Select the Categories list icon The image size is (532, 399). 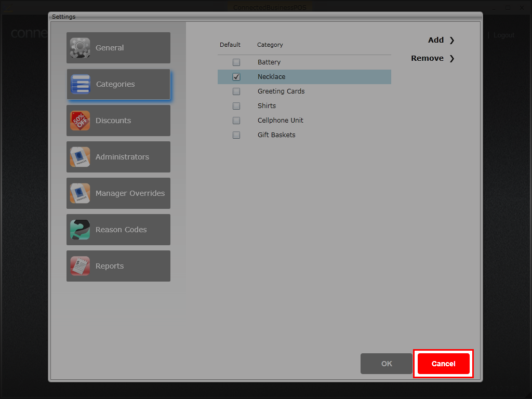(x=81, y=84)
